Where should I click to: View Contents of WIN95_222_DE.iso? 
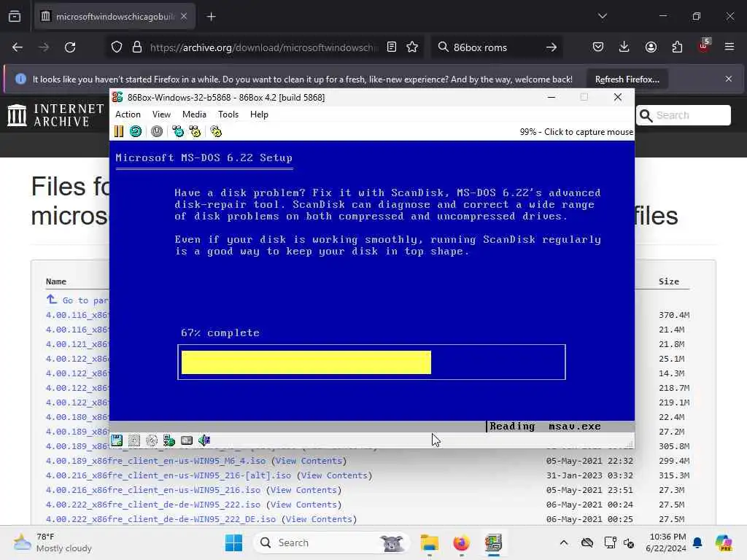click(x=320, y=519)
